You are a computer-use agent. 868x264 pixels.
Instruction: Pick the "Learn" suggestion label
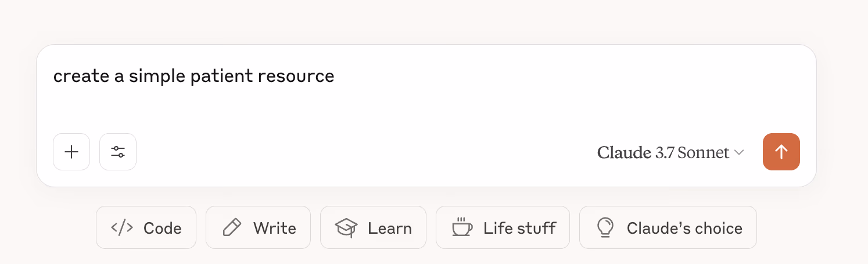click(x=389, y=229)
